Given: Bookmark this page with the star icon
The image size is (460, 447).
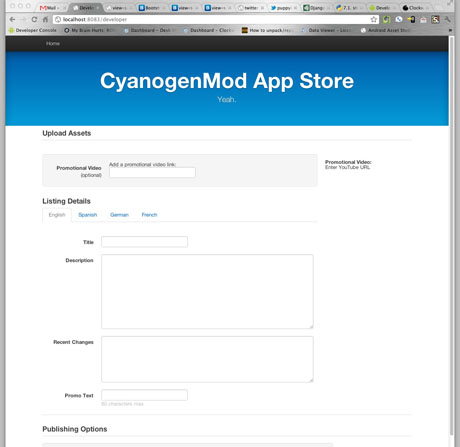Looking at the screenshot, I should tap(374, 20).
